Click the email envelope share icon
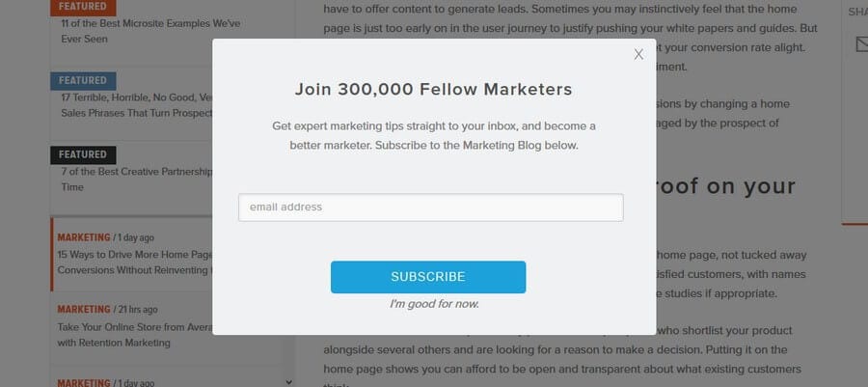Image resolution: width=868 pixels, height=387 pixels. 861,43
